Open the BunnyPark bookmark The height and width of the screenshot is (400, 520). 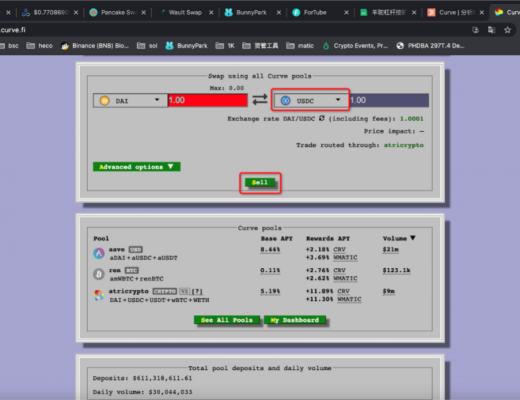(187, 46)
